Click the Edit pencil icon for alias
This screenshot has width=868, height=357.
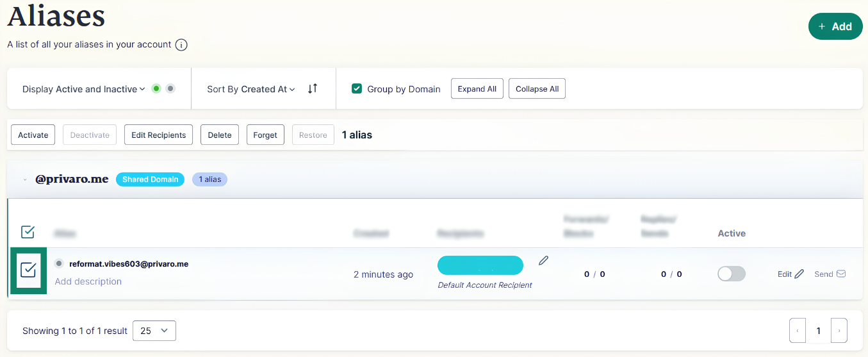coord(799,274)
